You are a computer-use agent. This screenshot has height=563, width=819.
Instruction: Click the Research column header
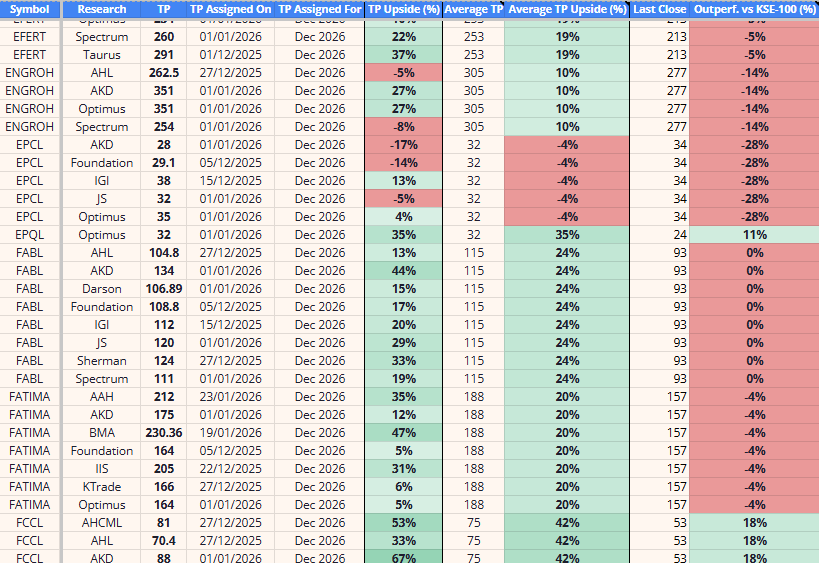[102, 9]
